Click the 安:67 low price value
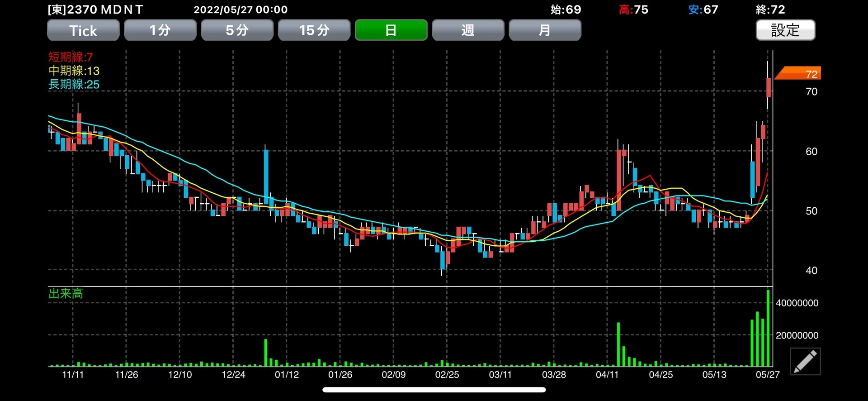Viewport: 868px width, 401px height. 703,10
